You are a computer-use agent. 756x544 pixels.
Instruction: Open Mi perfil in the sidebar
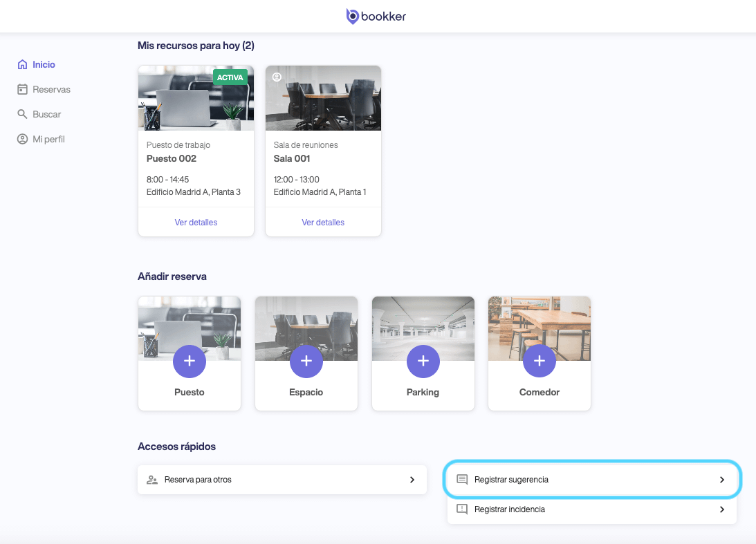[x=48, y=139]
